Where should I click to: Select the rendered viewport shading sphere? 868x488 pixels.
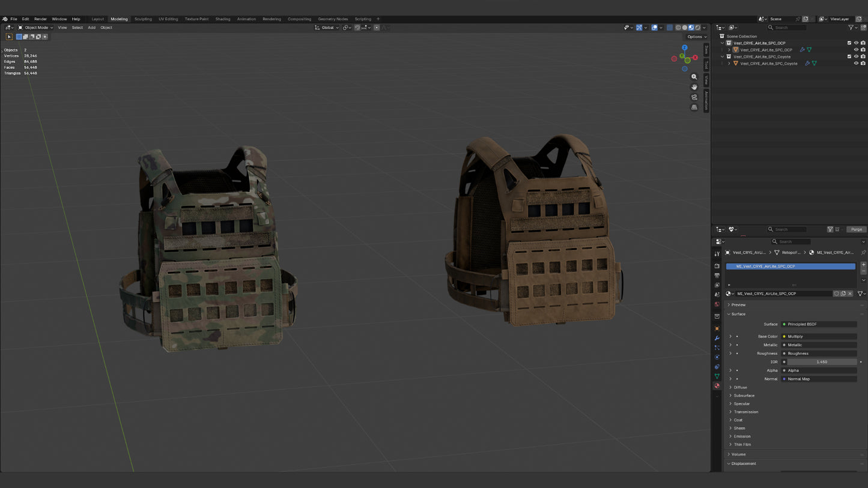(x=697, y=28)
